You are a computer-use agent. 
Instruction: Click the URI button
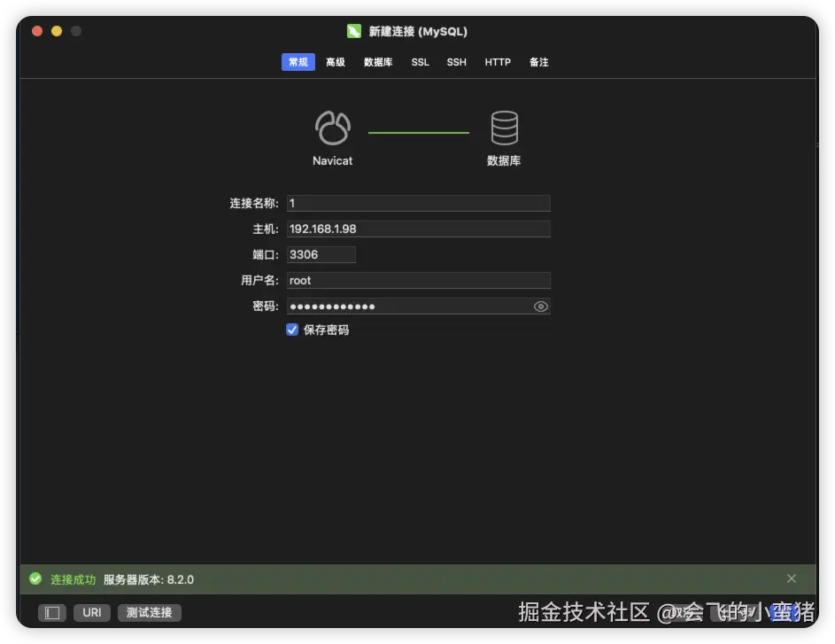(91, 613)
